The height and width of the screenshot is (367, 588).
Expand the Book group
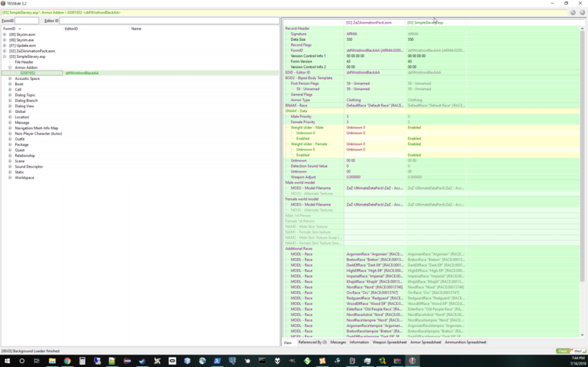(10, 84)
